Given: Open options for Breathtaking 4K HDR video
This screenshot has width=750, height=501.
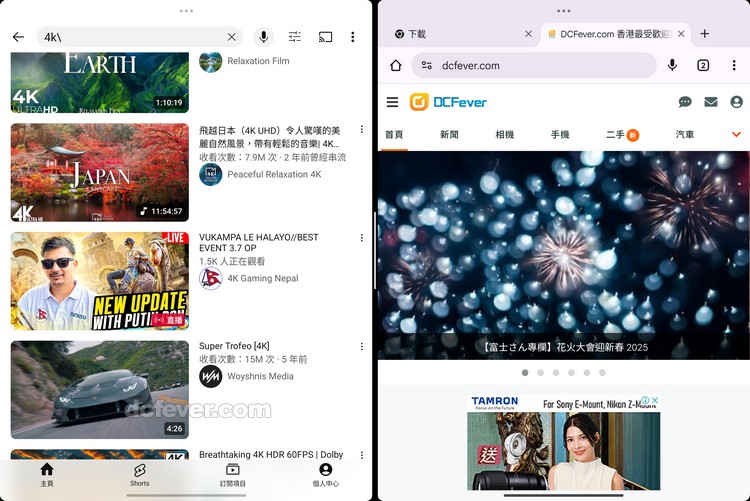Looking at the screenshot, I should tap(362, 455).
